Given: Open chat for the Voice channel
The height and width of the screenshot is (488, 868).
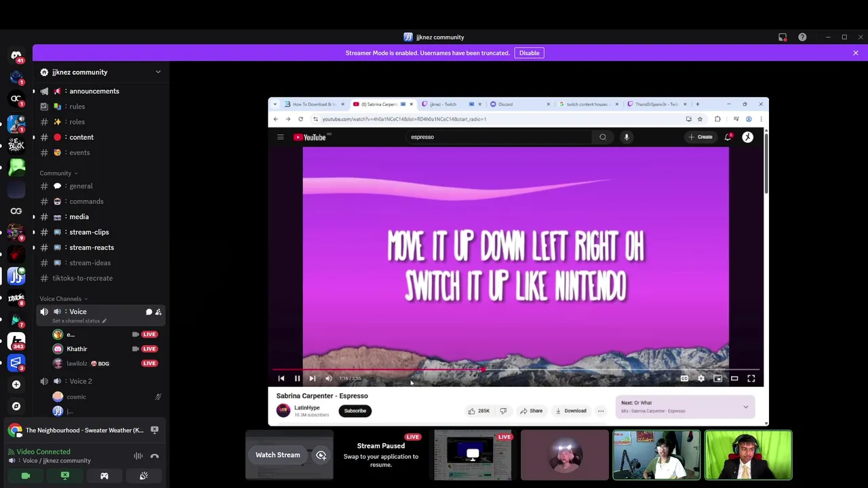Looking at the screenshot, I should click(x=149, y=312).
